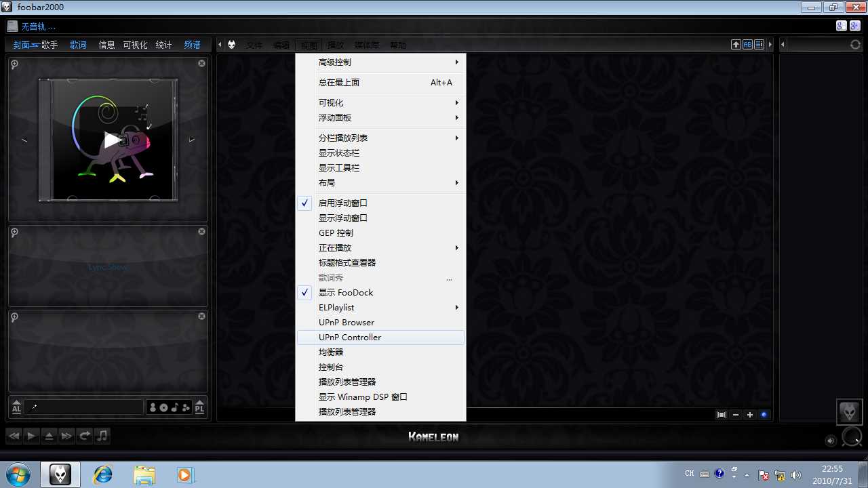Switch to the 频谱 tab

point(193,45)
